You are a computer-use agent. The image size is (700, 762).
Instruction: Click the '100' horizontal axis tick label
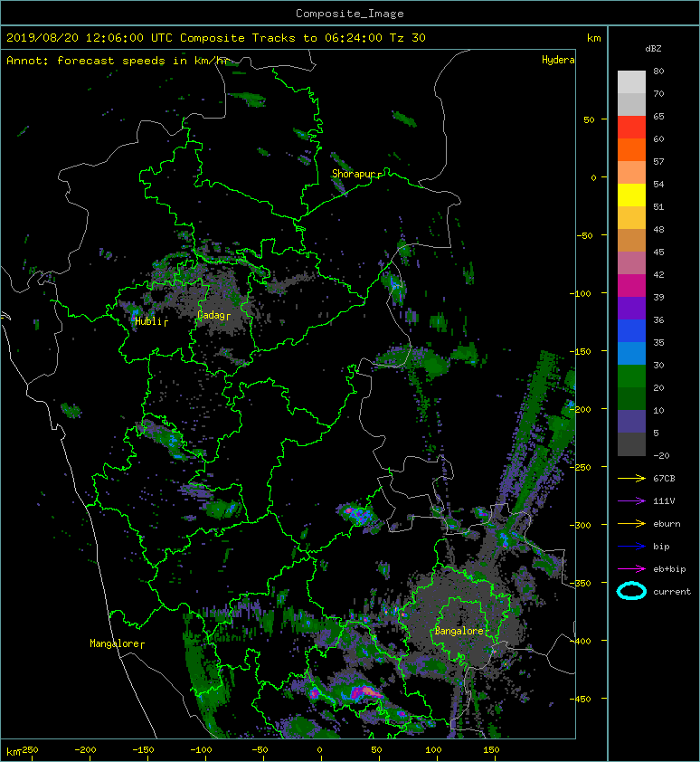coord(434,750)
